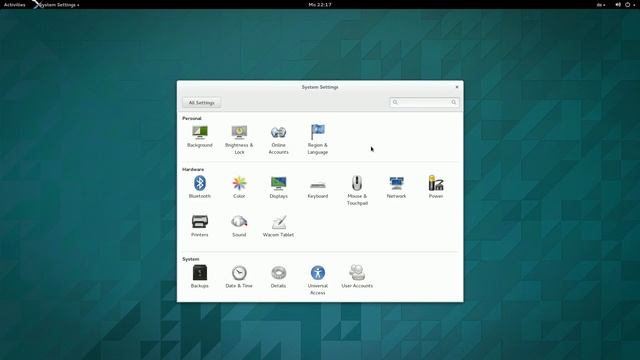Open the User Accounts panel

pos(357,277)
